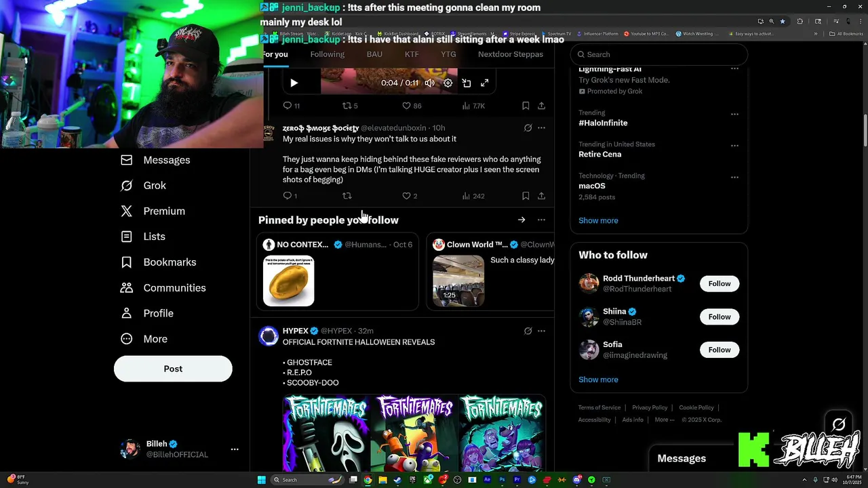Open the All Bookmarks folder in Chrome
Image resolution: width=868 pixels, height=488 pixels.
847,34
